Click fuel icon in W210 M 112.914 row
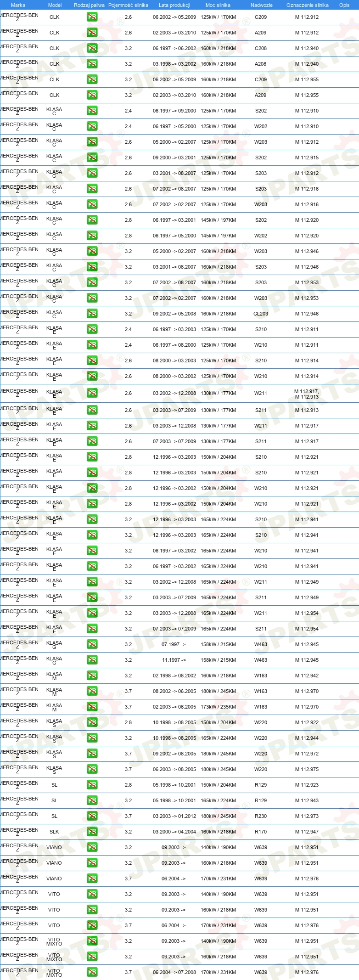 (x=92, y=376)
